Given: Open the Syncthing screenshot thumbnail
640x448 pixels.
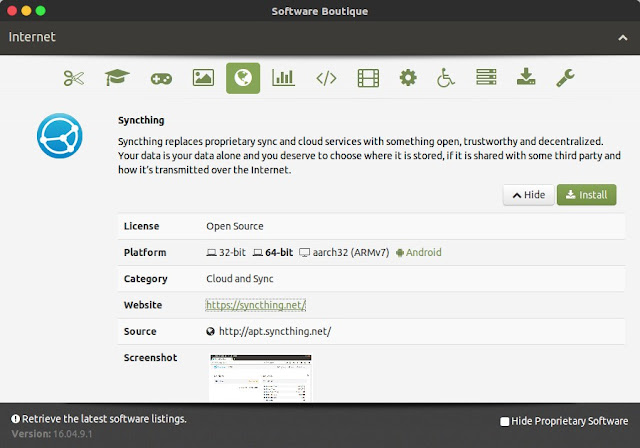Looking at the screenshot, I should pyautogui.click(x=260, y=378).
